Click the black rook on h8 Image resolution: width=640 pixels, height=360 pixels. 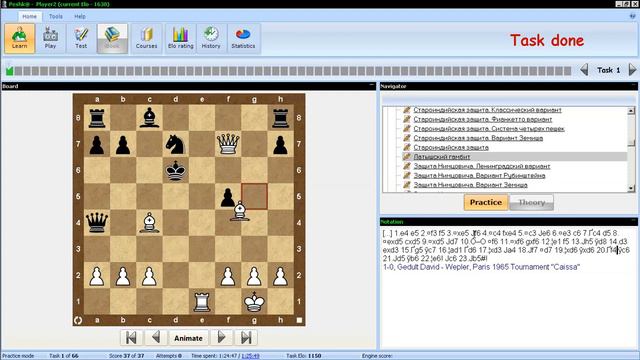coord(280,118)
